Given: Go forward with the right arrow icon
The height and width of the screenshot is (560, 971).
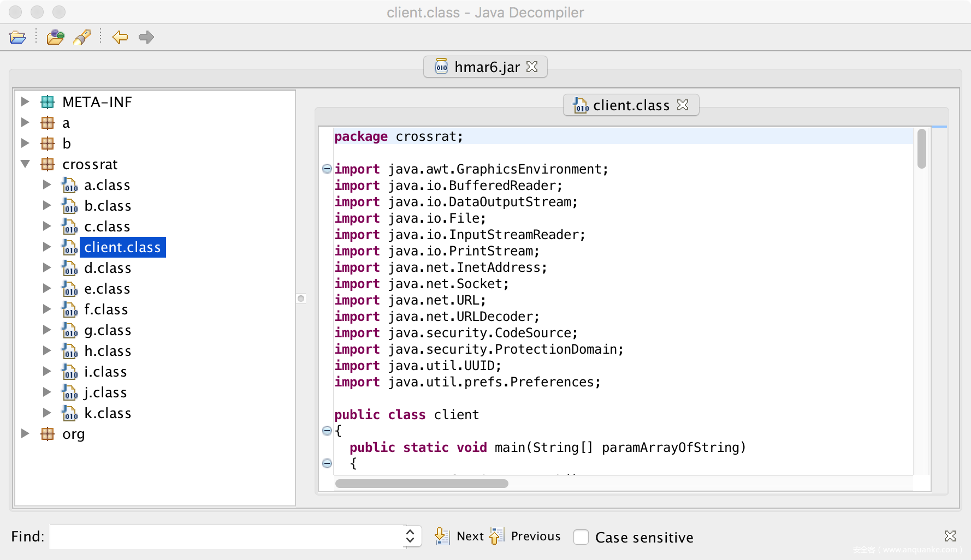Looking at the screenshot, I should pos(146,37).
